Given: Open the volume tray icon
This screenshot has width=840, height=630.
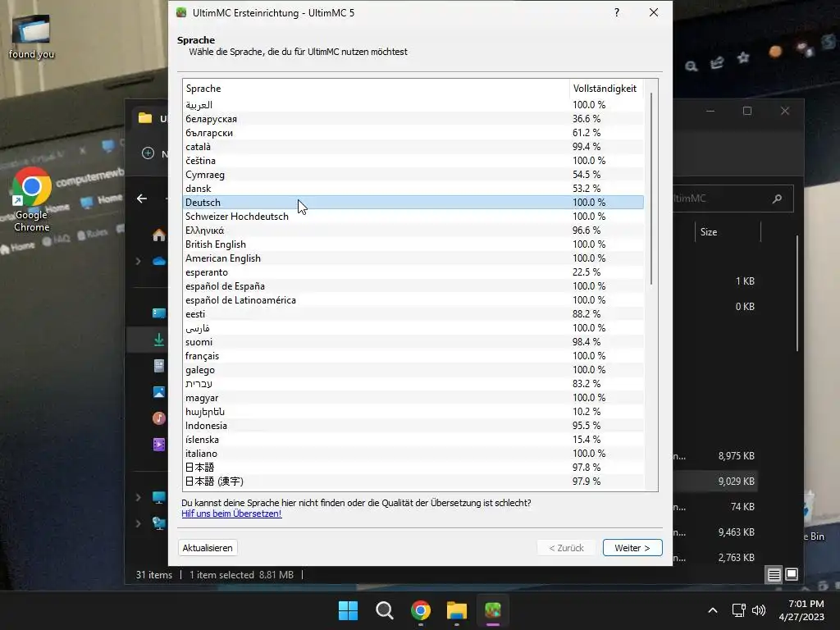Looking at the screenshot, I should [x=759, y=610].
